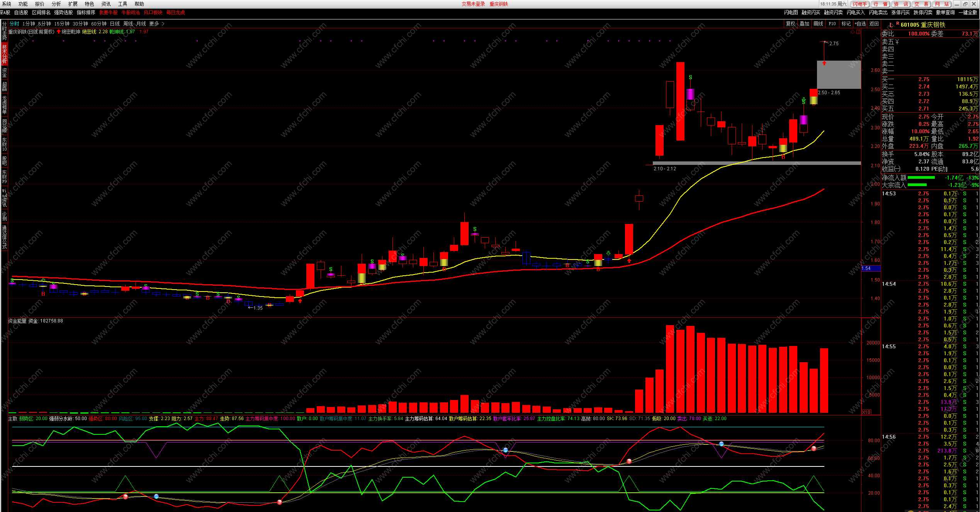Screen dimensions: 980x512
Task: Click the 一键全撤 cancel-all link
Action: pyautogui.click(x=968, y=12)
